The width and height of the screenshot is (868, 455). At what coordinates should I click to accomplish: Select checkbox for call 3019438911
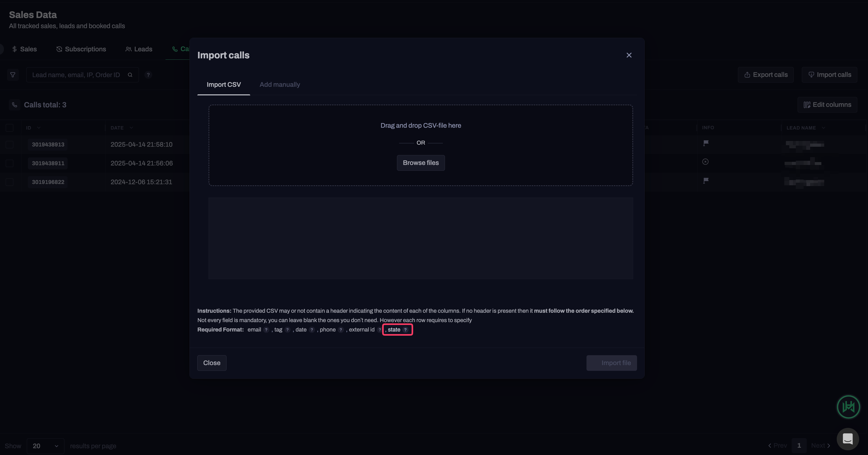(9, 163)
